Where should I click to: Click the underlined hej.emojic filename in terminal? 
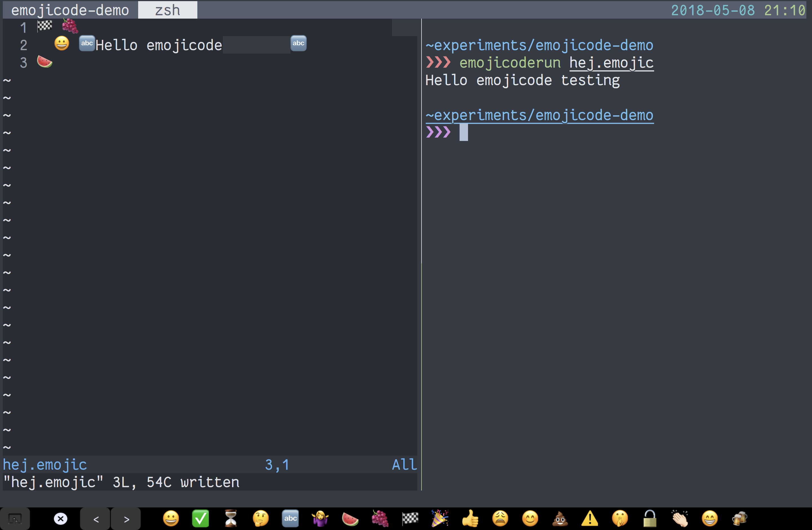tap(611, 63)
